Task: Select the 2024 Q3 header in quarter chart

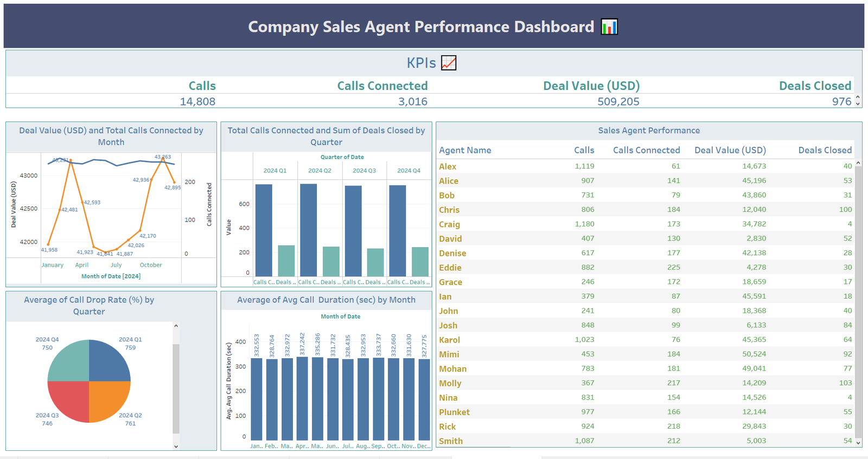Action: (364, 170)
